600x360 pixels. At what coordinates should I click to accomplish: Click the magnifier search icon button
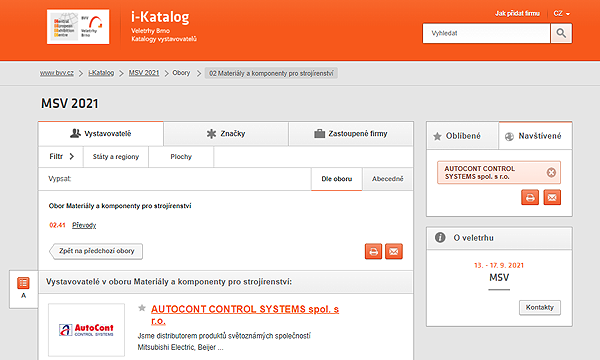(x=561, y=33)
